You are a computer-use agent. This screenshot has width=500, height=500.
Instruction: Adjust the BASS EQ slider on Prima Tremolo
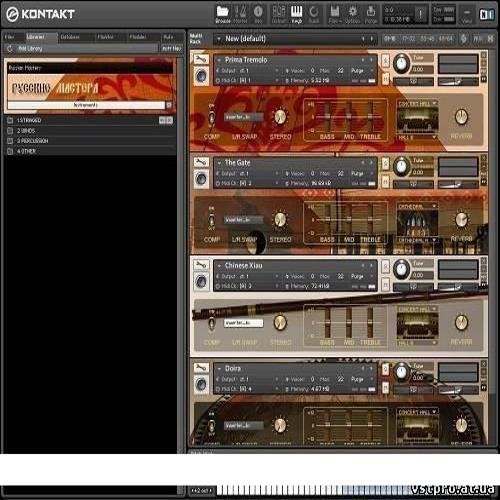(327, 117)
